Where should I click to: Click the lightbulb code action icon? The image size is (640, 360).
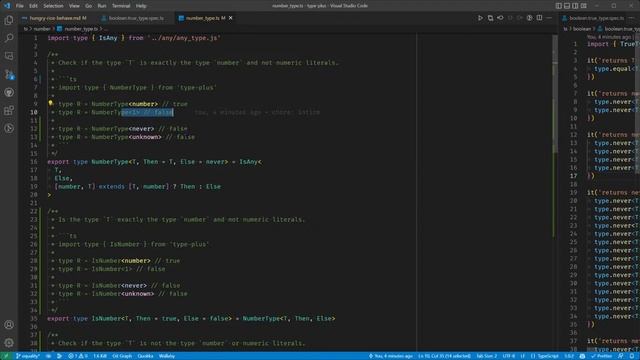(x=50, y=103)
